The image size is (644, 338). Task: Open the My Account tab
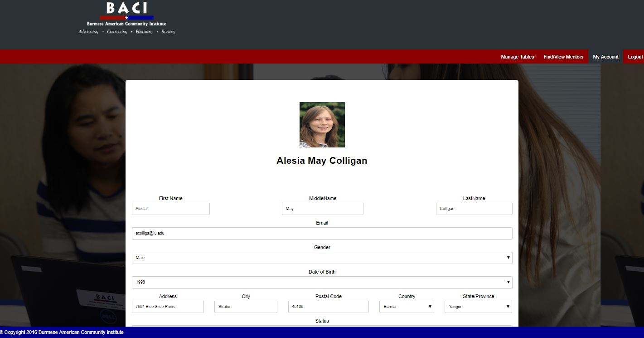point(605,57)
